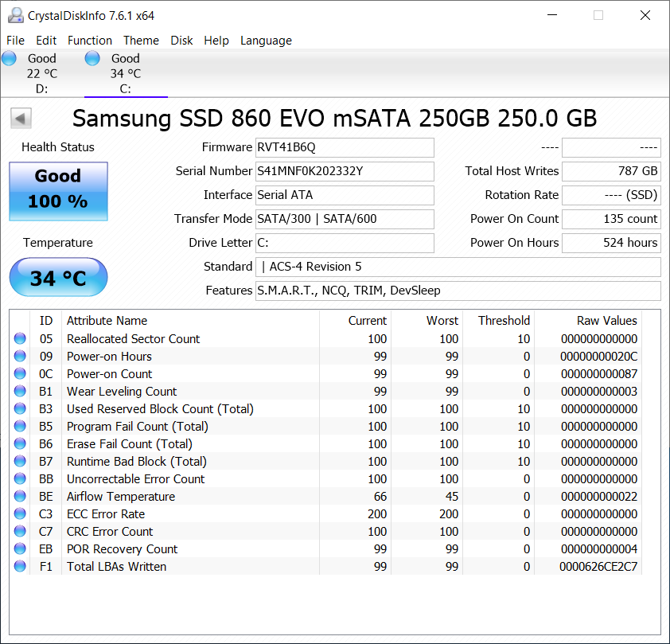Image resolution: width=670 pixels, height=644 pixels.
Task: Select the C: drive status orb
Action: 92,58
